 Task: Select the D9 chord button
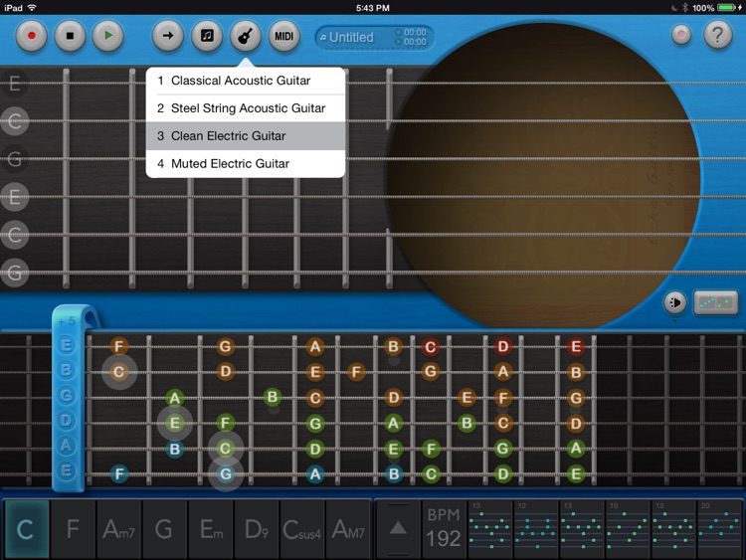click(257, 529)
